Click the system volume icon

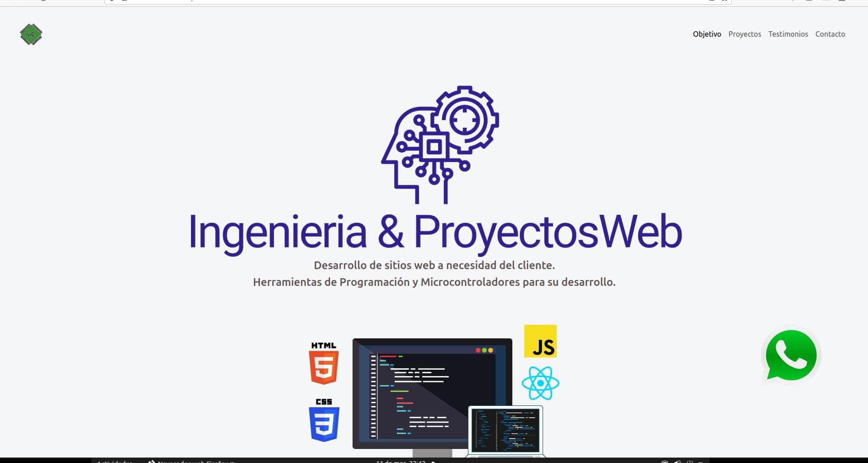pyautogui.click(x=677, y=461)
